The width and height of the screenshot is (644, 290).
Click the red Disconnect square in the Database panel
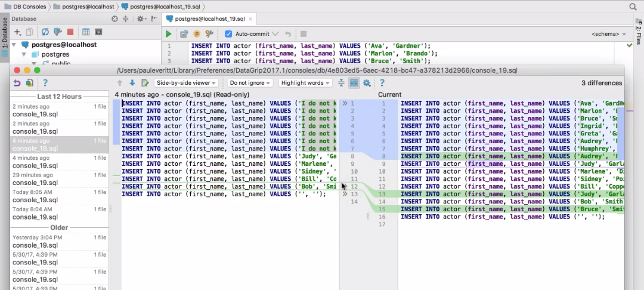70,32
